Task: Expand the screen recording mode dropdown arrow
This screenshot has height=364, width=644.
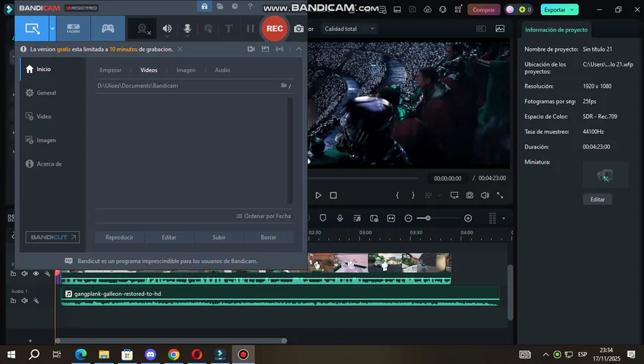Action: point(52,29)
